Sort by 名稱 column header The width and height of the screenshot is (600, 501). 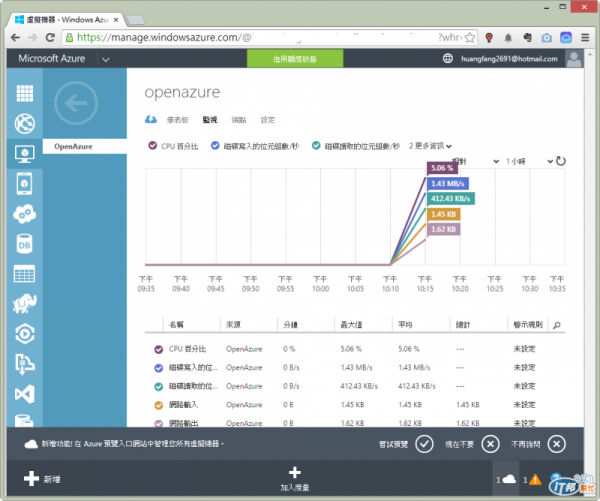click(x=176, y=325)
